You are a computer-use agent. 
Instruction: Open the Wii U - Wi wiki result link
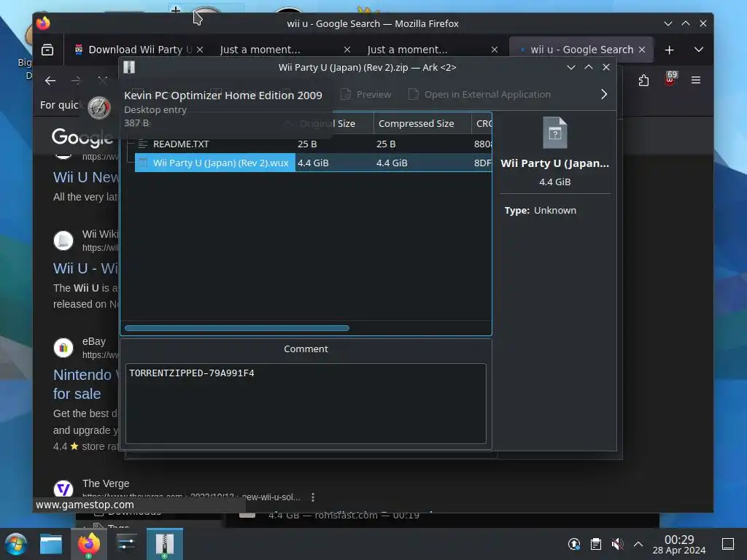tap(85, 268)
